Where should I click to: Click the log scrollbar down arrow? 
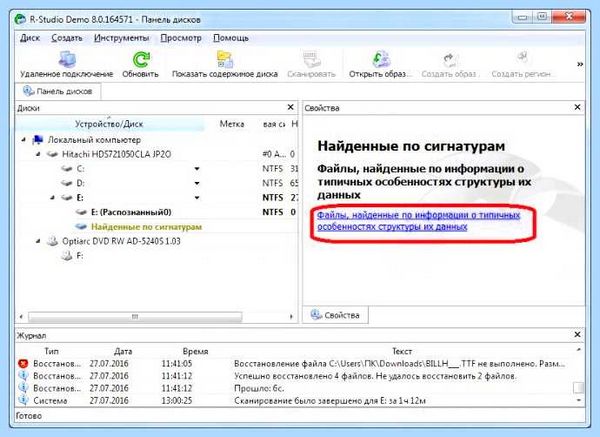579,400
